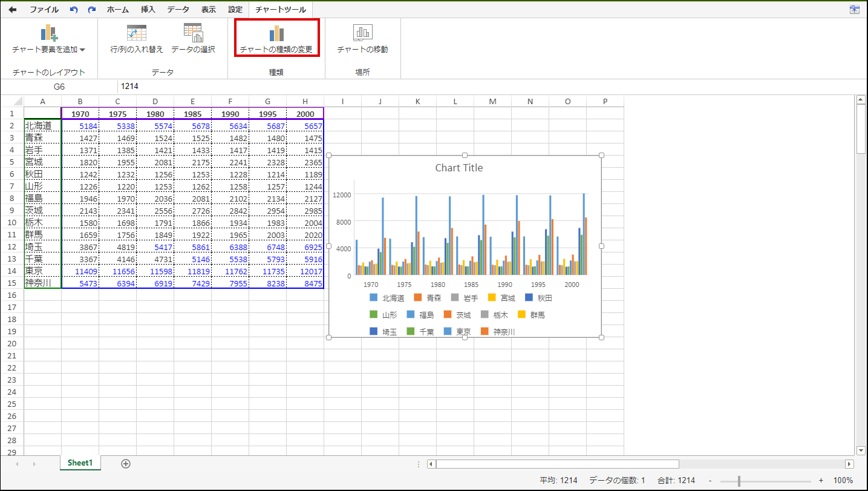Click horizontal scrollbar right arrow
The image size is (868, 491).
point(849,464)
